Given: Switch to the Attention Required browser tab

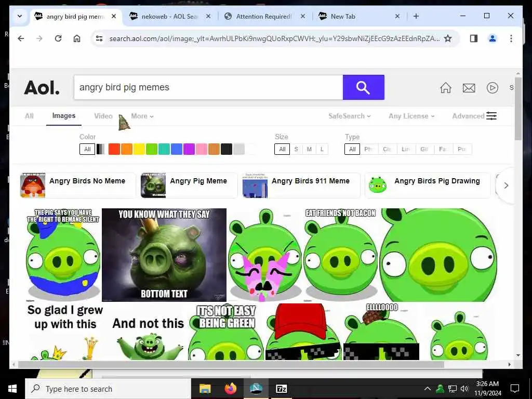Looking at the screenshot, I should (x=263, y=16).
